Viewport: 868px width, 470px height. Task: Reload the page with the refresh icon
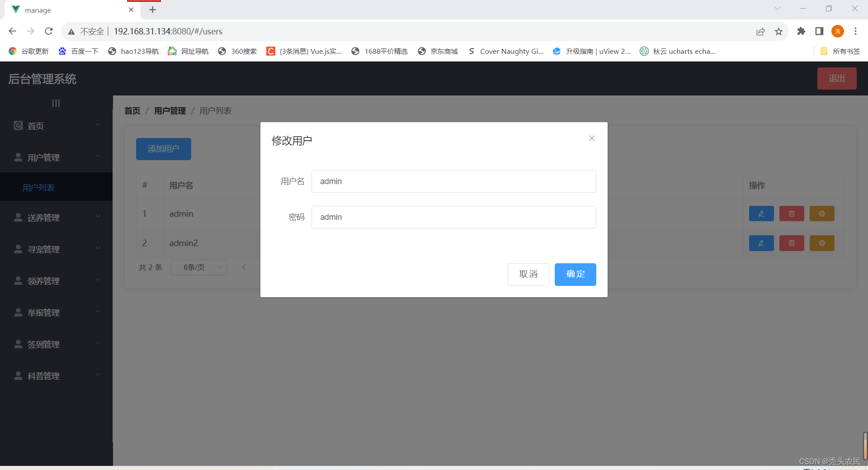(49, 31)
